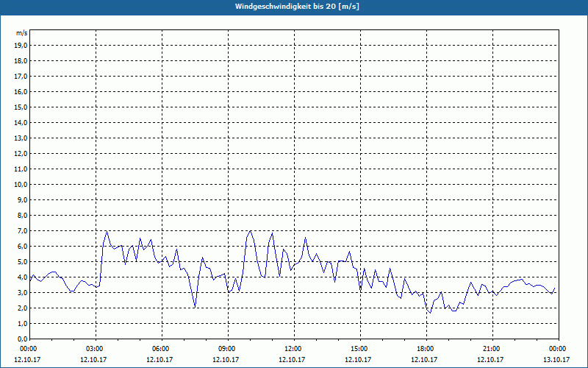The image size is (588, 368).
Task: Select the 12,0 y-axis label
Action: (21, 154)
